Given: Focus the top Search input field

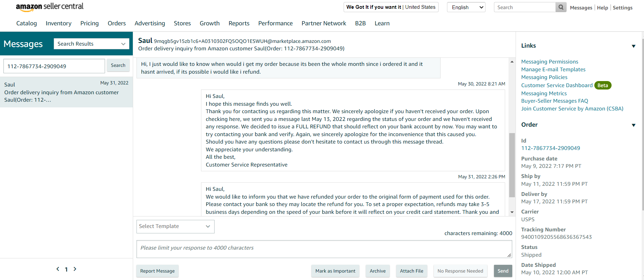Looking at the screenshot, I should (x=525, y=7).
